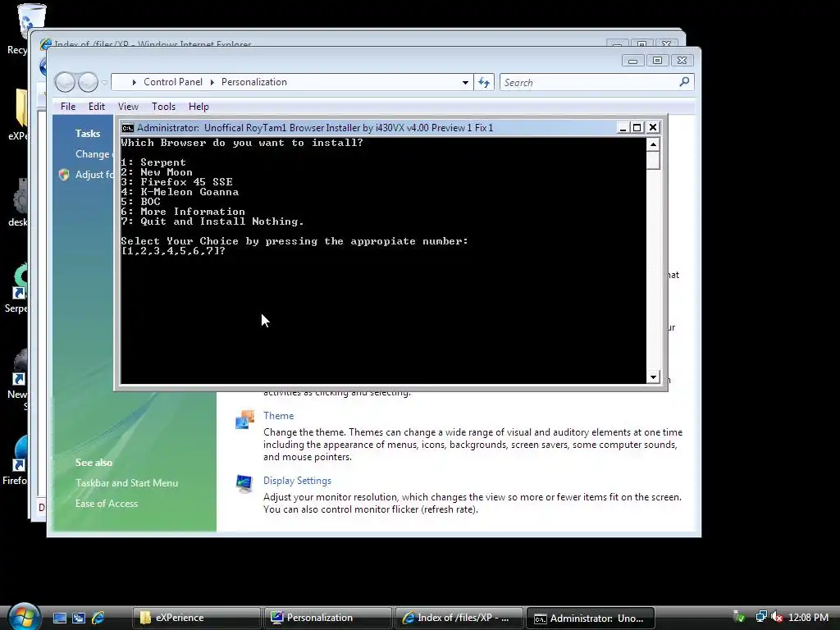The width and height of the screenshot is (840, 630).
Task: Click '7: Quit and Install Nothing.' line
Action: point(212,221)
